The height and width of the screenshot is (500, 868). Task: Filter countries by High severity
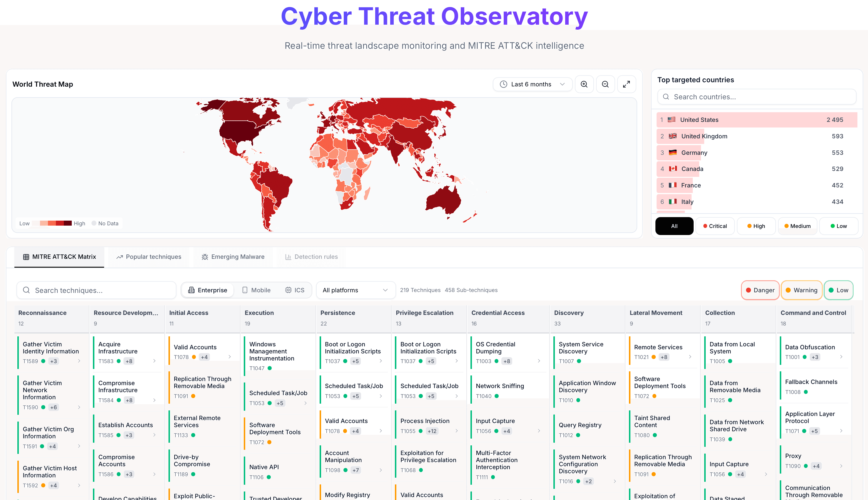(756, 226)
